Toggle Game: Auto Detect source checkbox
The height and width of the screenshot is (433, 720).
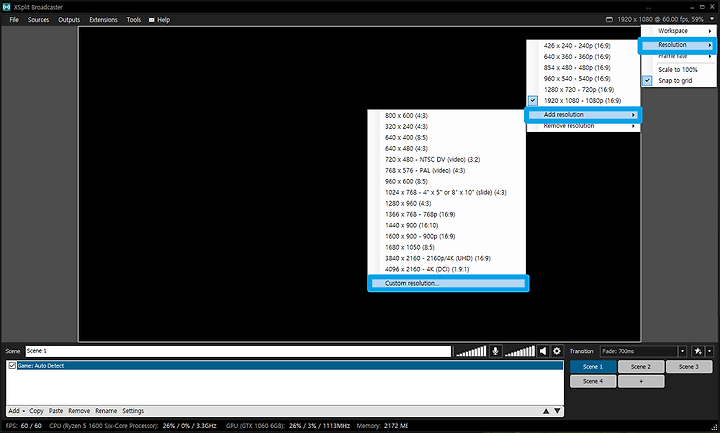pyautogui.click(x=12, y=366)
